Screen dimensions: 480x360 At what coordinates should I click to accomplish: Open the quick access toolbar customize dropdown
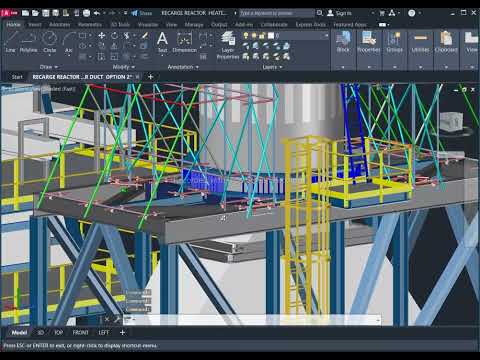click(x=125, y=13)
